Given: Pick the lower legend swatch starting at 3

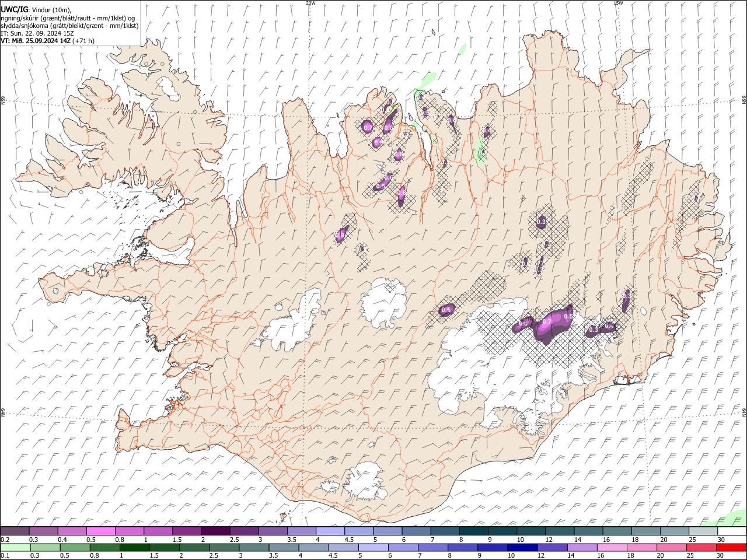Looking at the screenshot, I should pyautogui.click(x=253, y=547).
